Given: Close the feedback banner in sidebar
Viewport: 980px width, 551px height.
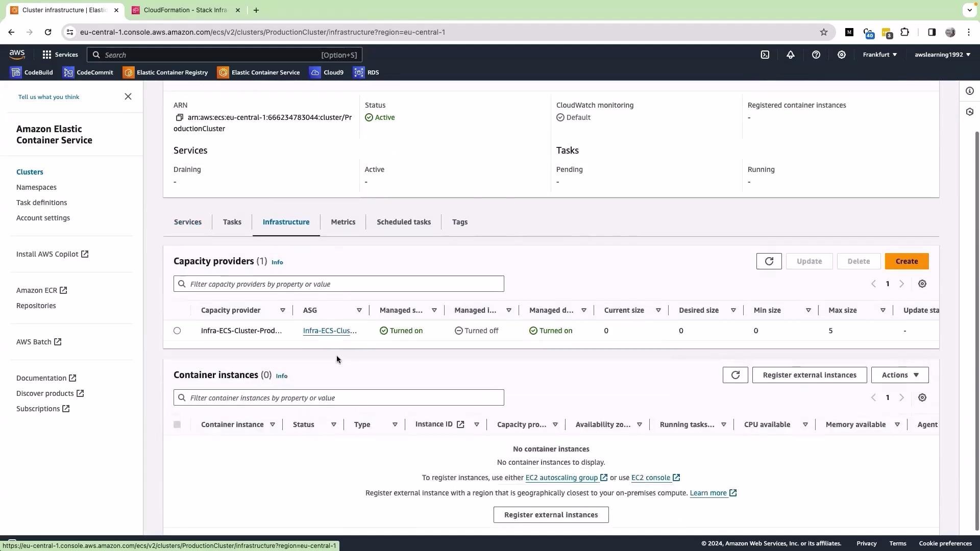Looking at the screenshot, I should [128, 96].
